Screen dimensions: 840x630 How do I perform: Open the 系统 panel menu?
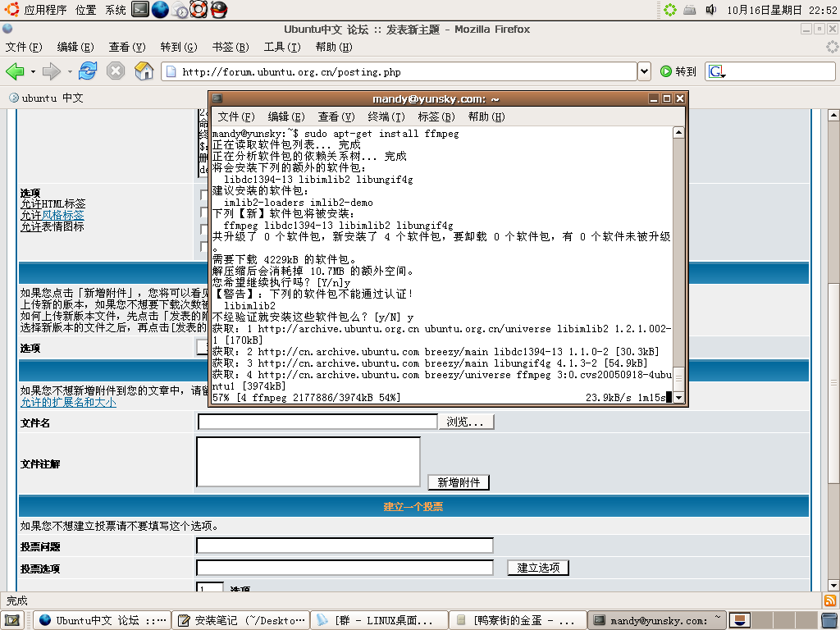(115, 10)
